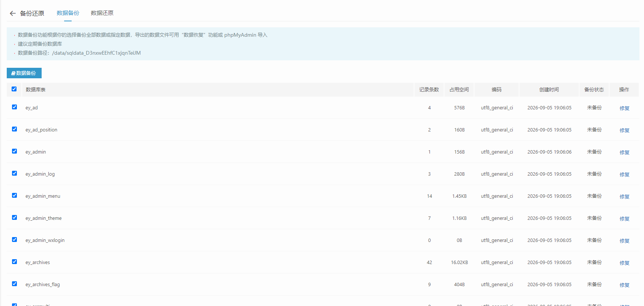644x306 pixels.
Task: Click the ey_admin_log table name
Action: 40,174
